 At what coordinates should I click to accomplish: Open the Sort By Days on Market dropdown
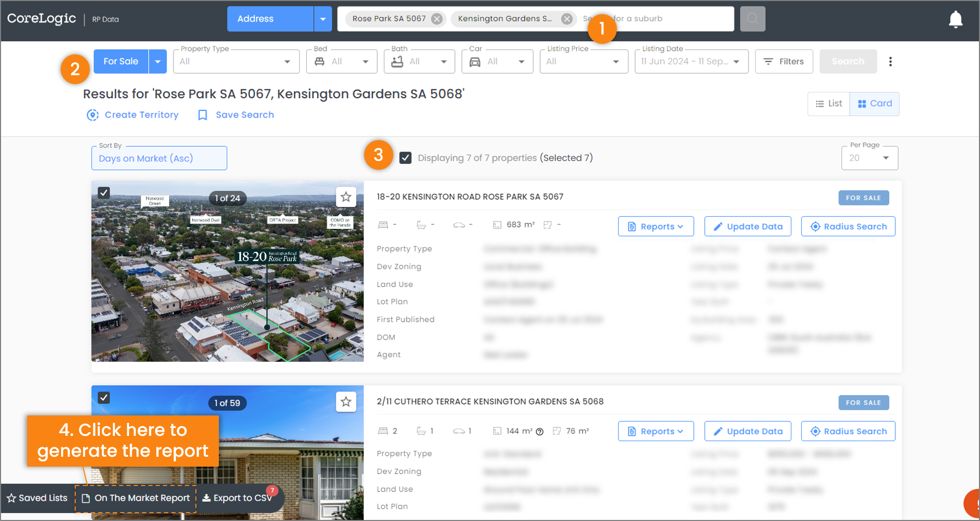pyautogui.click(x=159, y=158)
